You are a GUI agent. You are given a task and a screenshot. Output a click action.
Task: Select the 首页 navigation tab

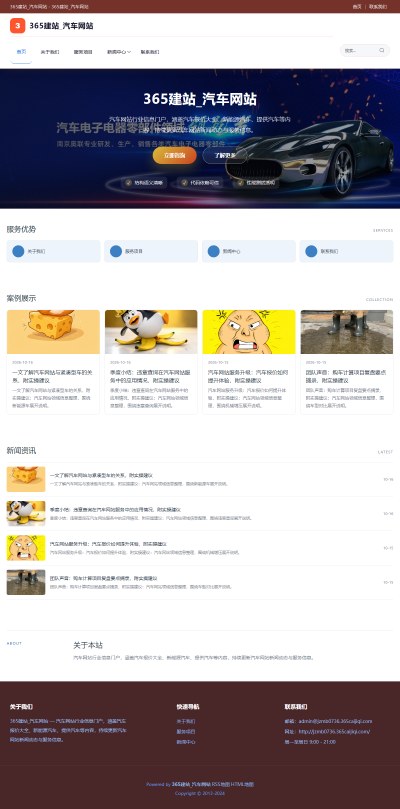pos(21,52)
